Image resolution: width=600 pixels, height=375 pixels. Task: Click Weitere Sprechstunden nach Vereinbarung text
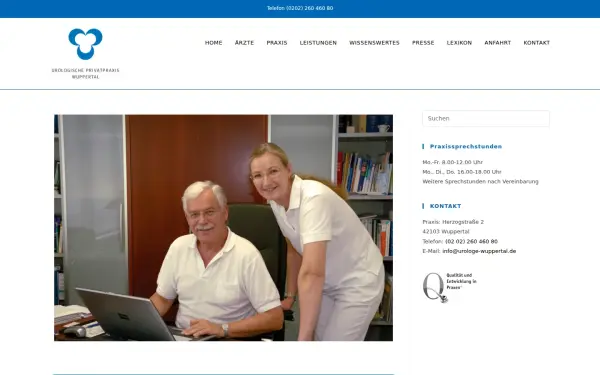480,181
